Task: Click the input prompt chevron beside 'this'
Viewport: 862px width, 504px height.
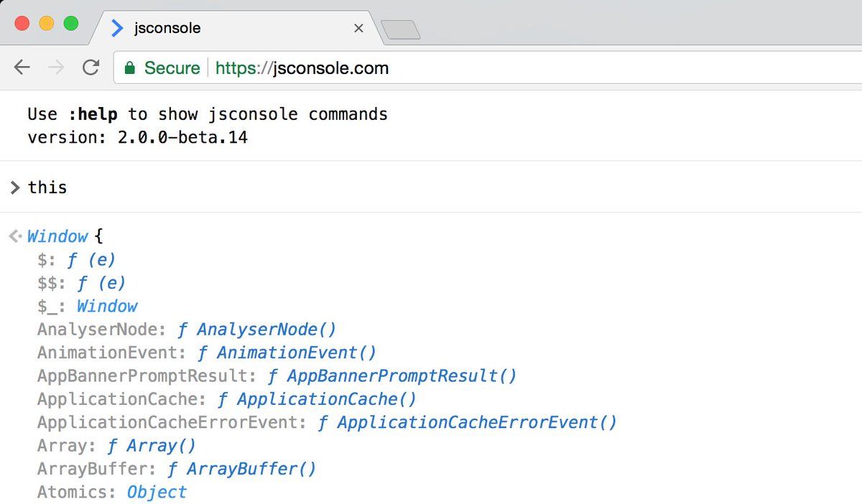Action: [x=15, y=187]
